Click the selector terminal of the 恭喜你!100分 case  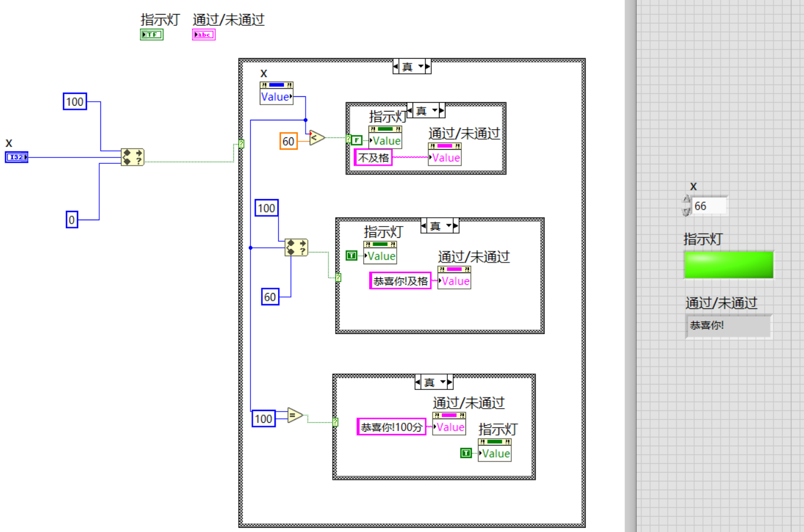(336, 422)
